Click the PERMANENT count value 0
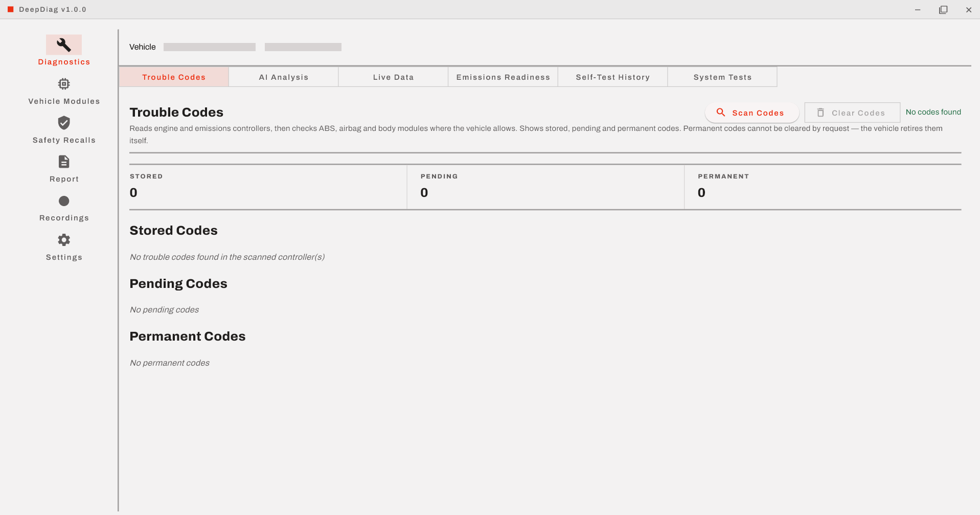The width and height of the screenshot is (980, 515). point(701,193)
